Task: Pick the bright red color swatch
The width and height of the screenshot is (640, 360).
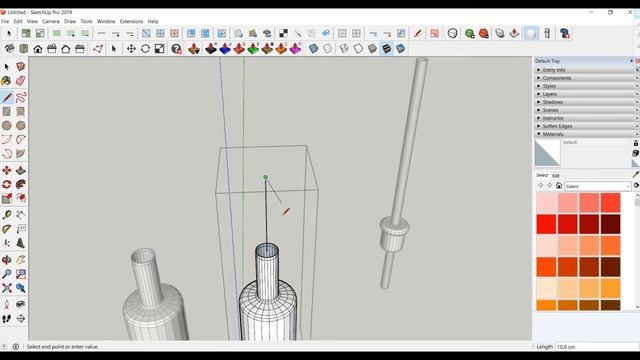Action: 546,224
